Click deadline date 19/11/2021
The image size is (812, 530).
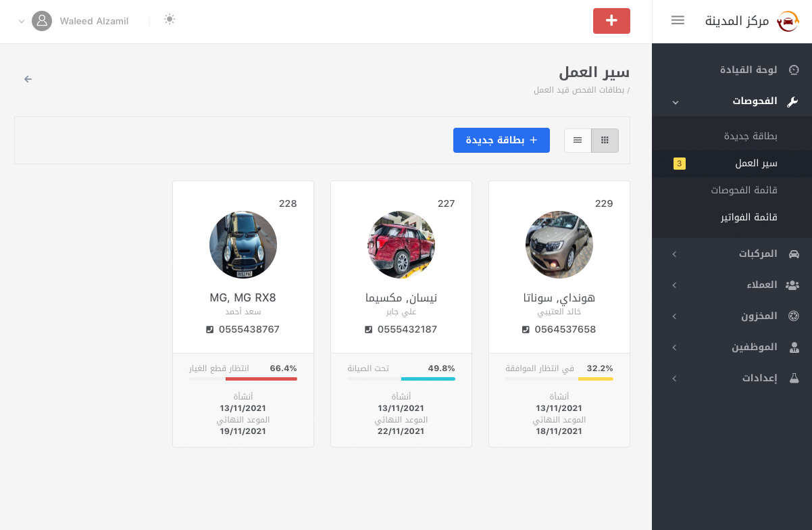click(x=243, y=431)
